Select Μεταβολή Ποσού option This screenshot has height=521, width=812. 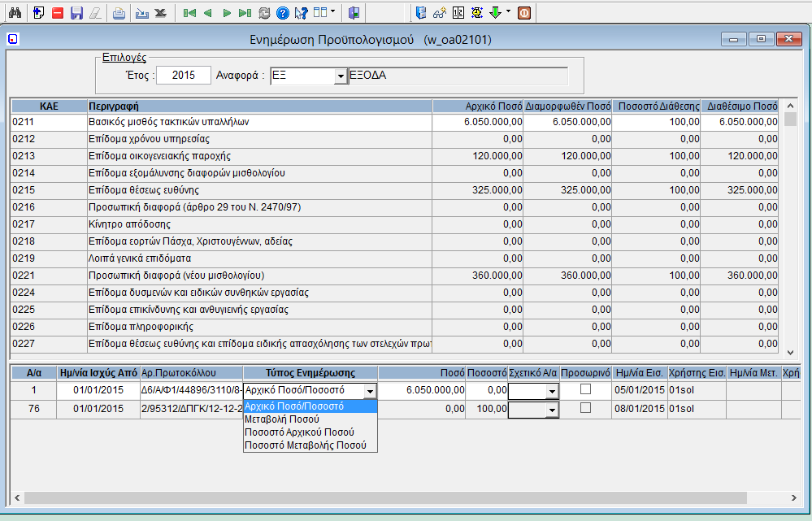pyautogui.click(x=310, y=419)
